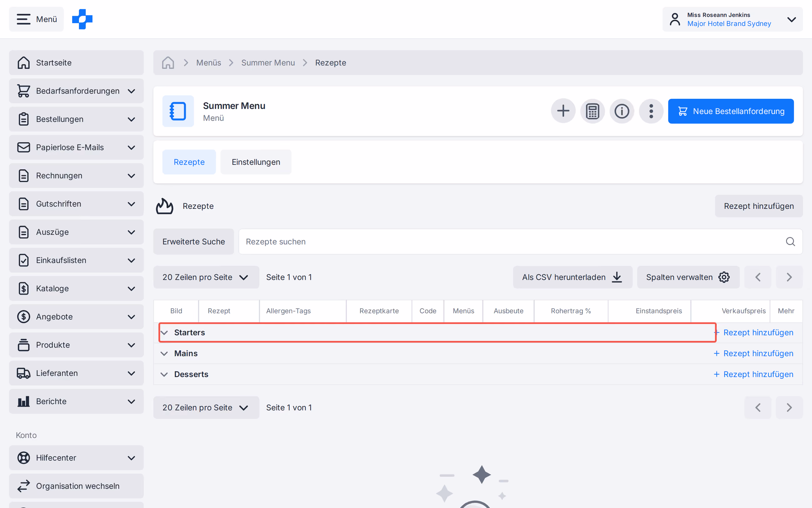
Task: Open Spalten verwalten gear button
Action: click(x=688, y=277)
